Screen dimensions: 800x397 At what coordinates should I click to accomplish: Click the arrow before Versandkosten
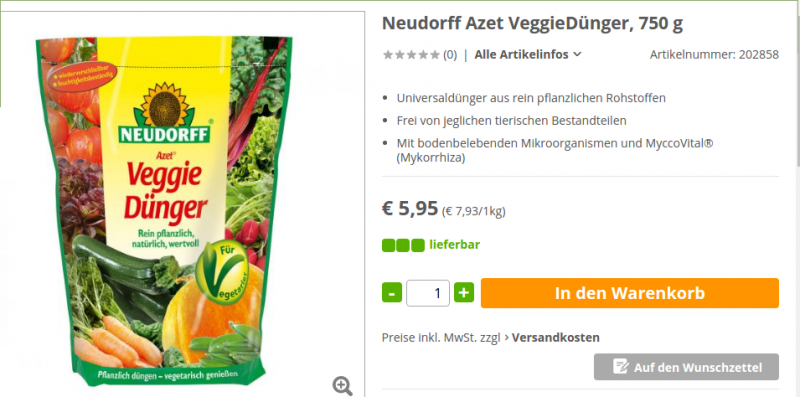[x=506, y=337]
